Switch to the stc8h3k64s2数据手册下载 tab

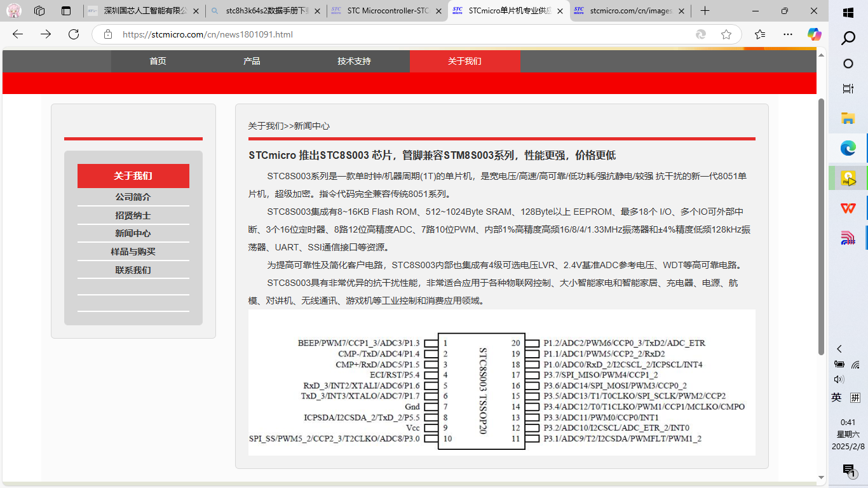click(266, 11)
